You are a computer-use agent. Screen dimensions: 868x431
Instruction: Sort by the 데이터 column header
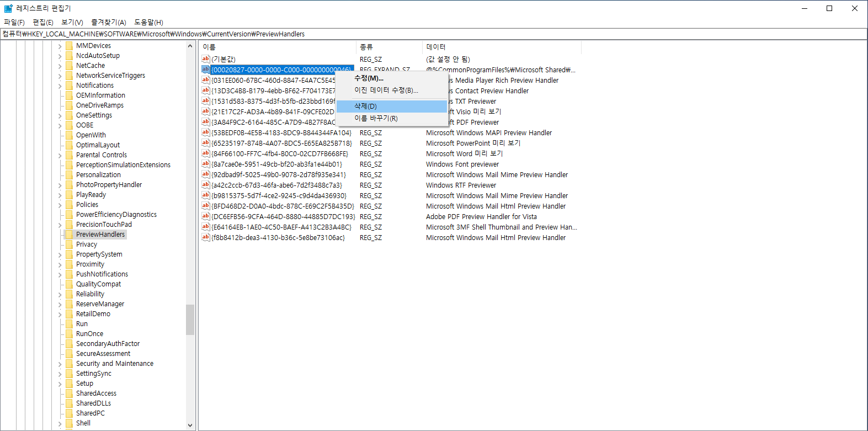click(502, 47)
